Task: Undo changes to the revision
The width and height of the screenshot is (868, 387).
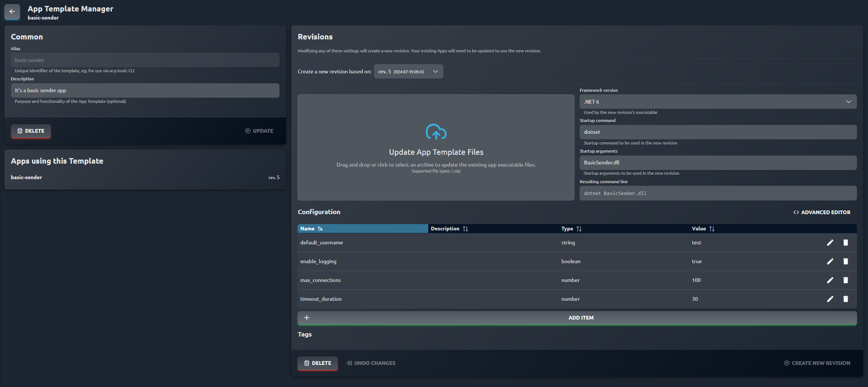Action: [371, 363]
